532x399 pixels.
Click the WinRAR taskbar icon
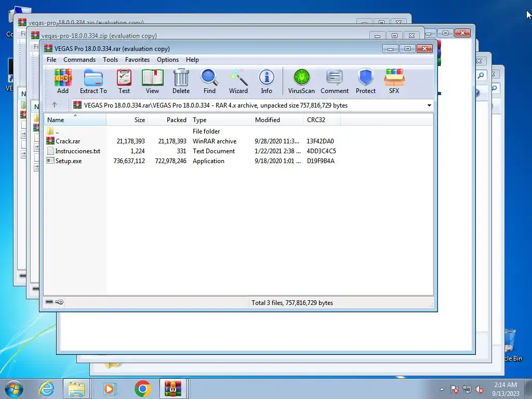173,389
